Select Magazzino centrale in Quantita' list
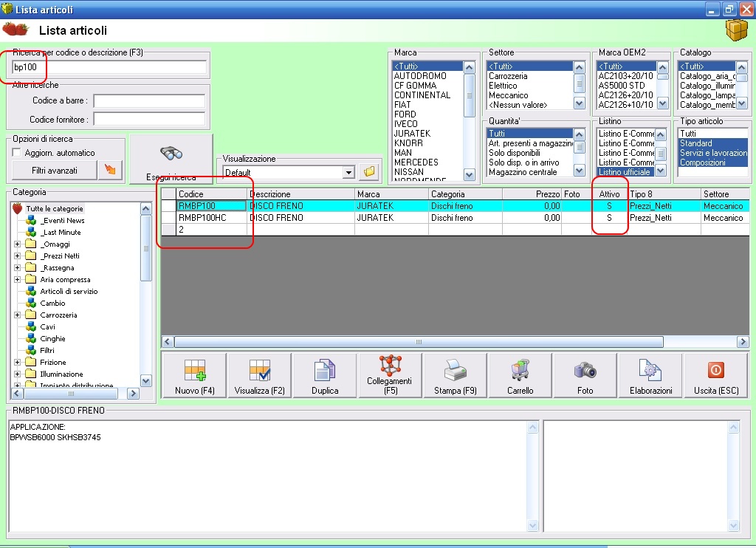 523,172
